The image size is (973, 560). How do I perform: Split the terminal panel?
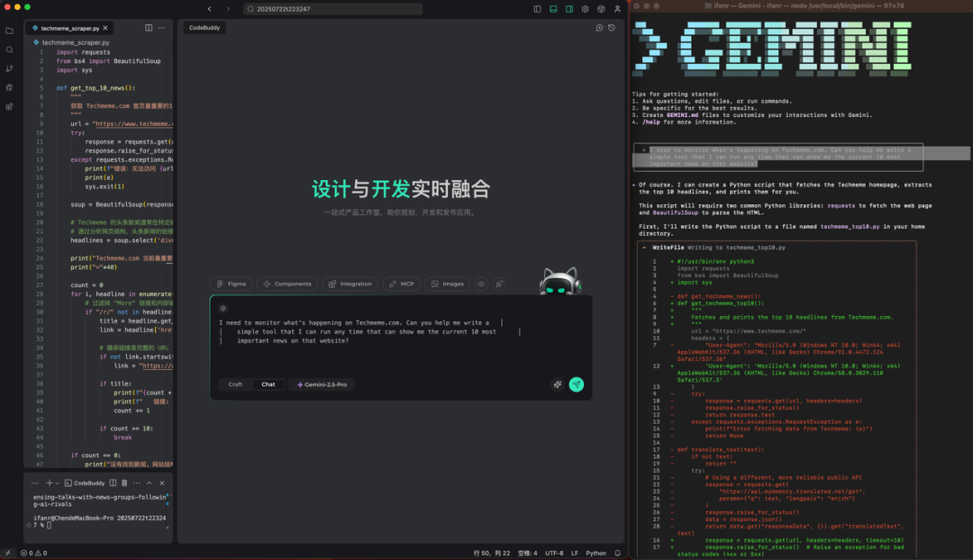coord(113,483)
